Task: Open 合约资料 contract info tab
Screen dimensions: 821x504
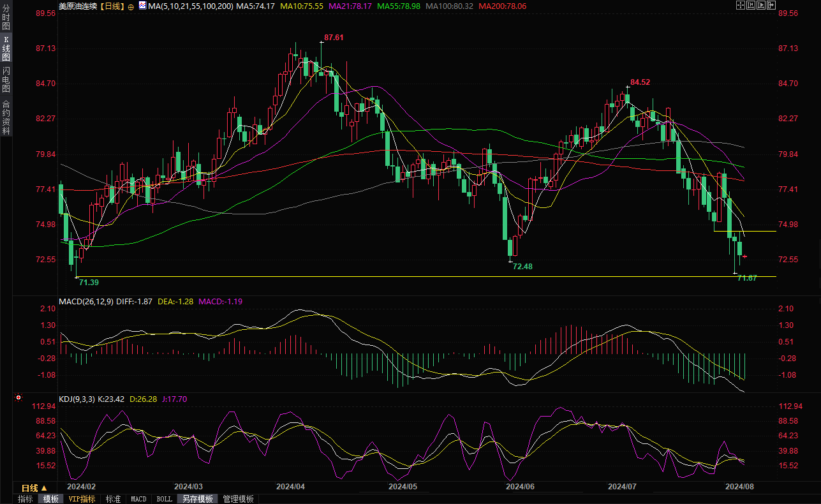Action: 6,117
